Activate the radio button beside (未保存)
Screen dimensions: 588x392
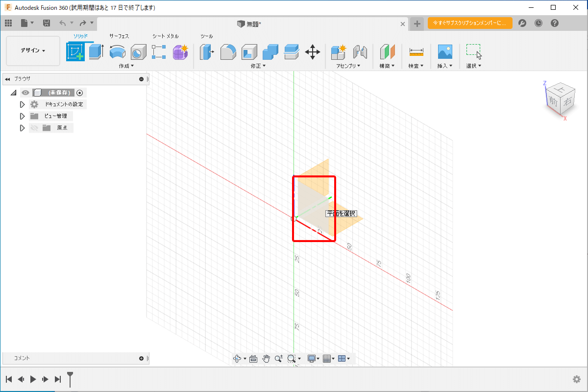(80, 93)
